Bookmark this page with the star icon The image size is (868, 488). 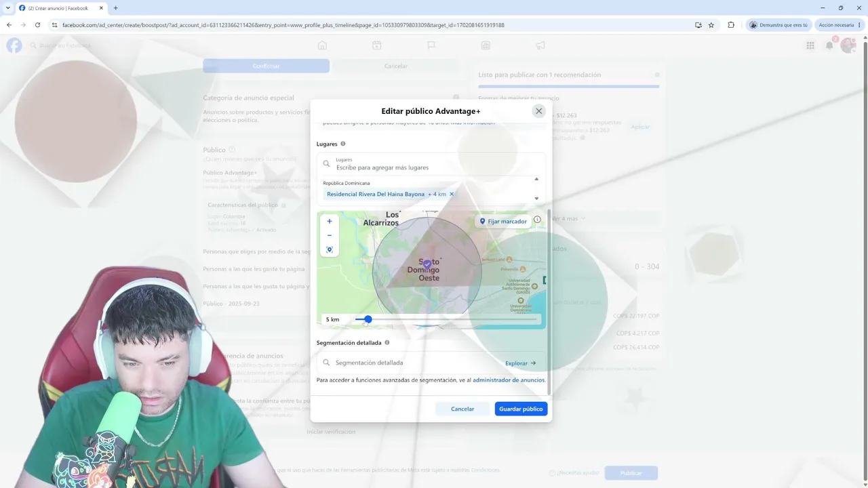(711, 25)
